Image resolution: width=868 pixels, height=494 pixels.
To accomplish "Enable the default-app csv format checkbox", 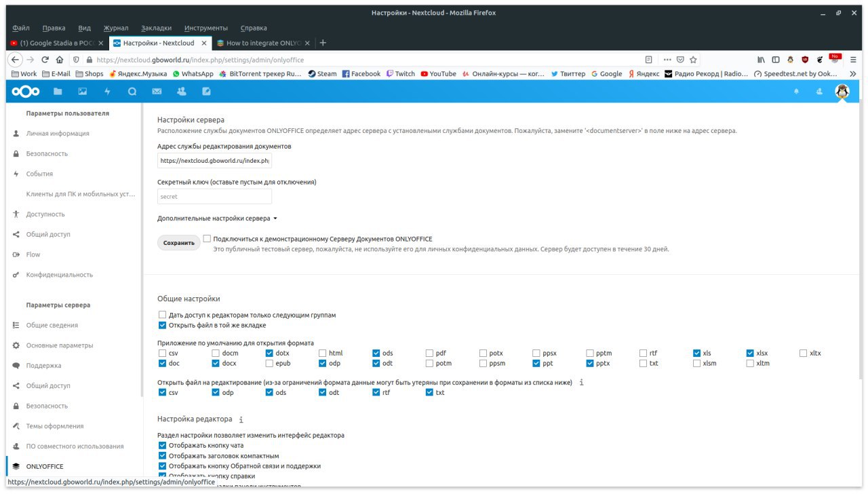I will [x=162, y=353].
